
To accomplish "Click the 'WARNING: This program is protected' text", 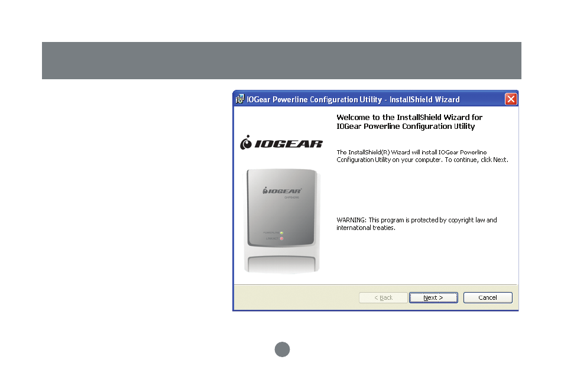I will (417, 223).
